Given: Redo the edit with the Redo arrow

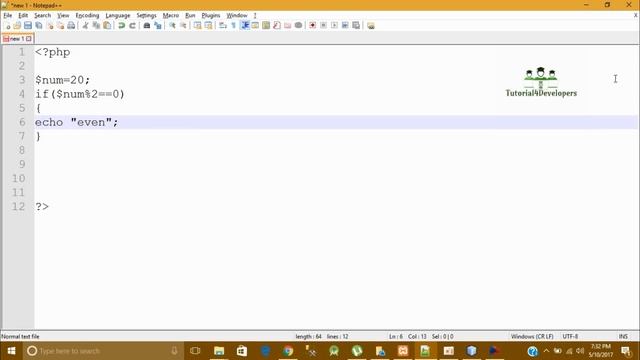Looking at the screenshot, I should coord(132,26).
